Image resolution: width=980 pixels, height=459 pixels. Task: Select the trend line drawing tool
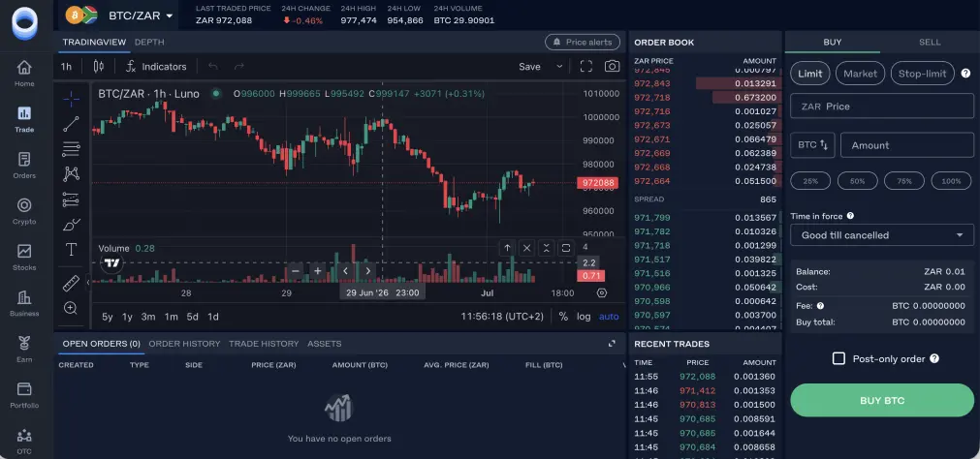click(72, 124)
